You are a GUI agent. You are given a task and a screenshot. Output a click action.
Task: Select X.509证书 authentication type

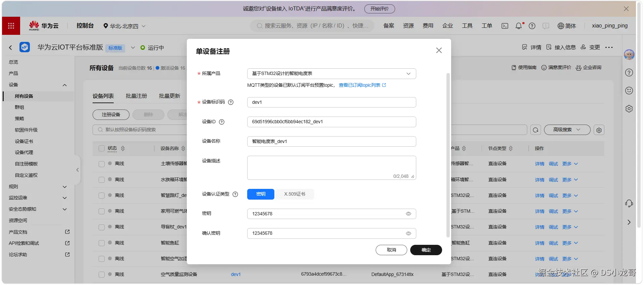pos(294,194)
